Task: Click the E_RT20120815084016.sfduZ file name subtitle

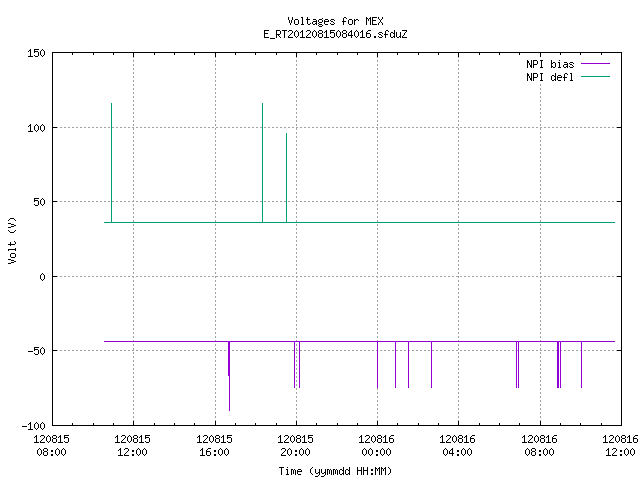Action: coord(335,34)
